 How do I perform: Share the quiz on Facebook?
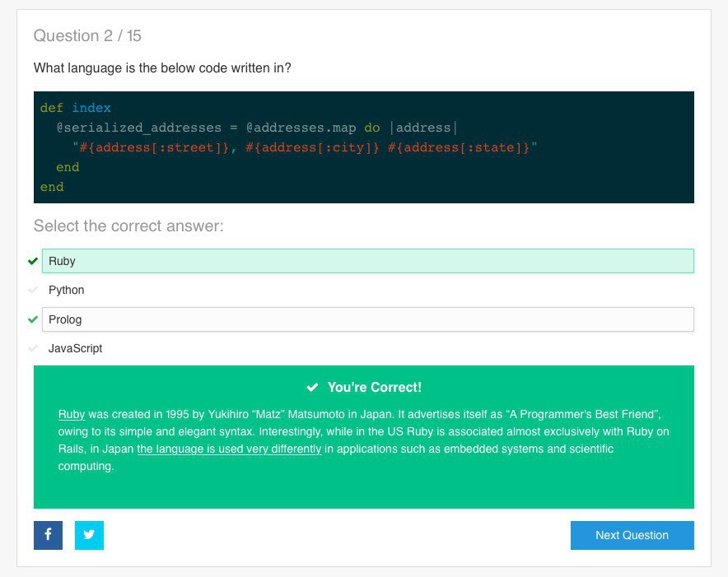[x=48, y=535]
